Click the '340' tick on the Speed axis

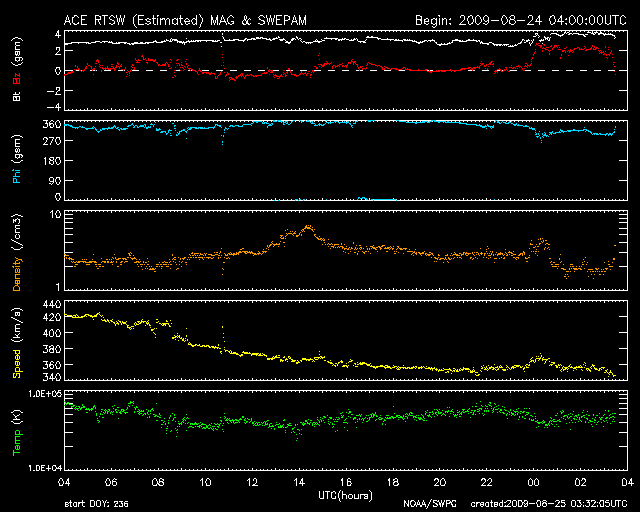52,376
